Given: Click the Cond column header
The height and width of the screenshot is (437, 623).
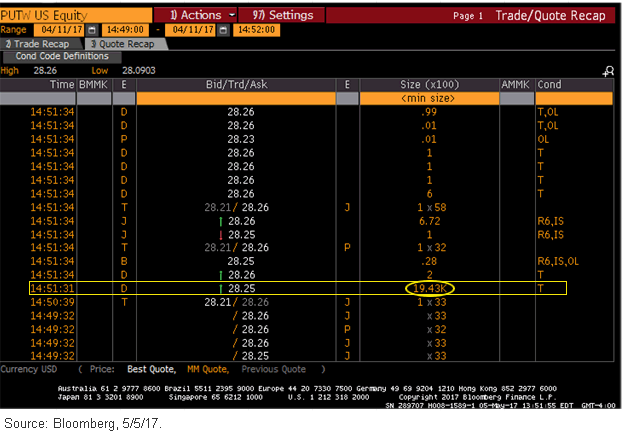Looking at the screenshot, I should pyautogui.click(x=574, y=85).
